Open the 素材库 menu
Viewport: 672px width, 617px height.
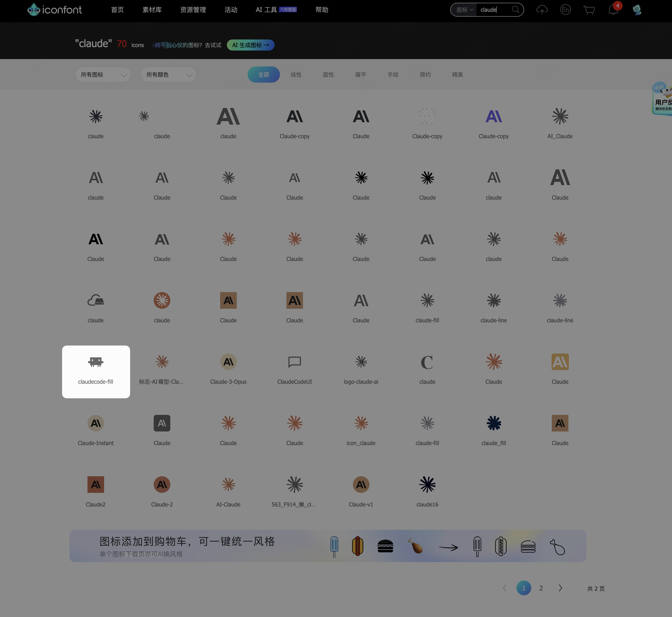[152, 10]
